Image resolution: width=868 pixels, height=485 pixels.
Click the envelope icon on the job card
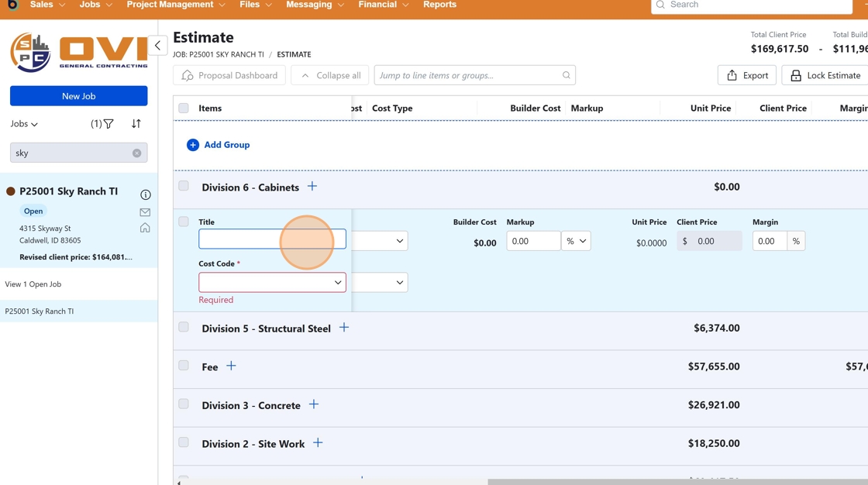click(145, 212)
